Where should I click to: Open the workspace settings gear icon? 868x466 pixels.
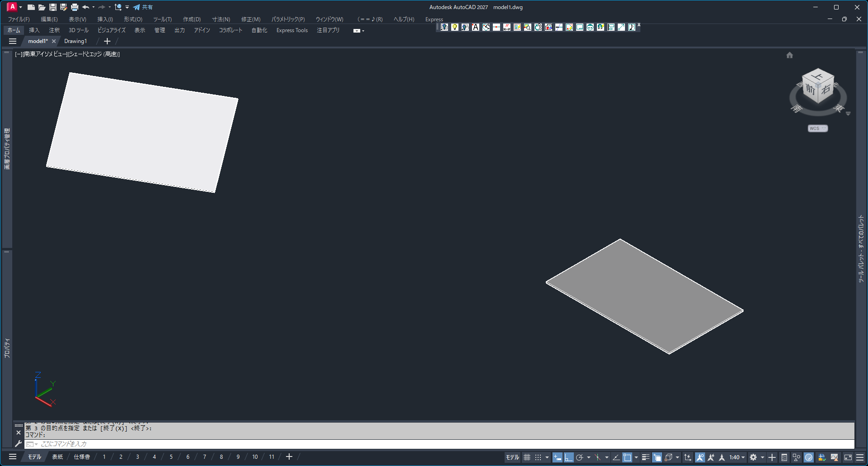click(x=753, y=457)
